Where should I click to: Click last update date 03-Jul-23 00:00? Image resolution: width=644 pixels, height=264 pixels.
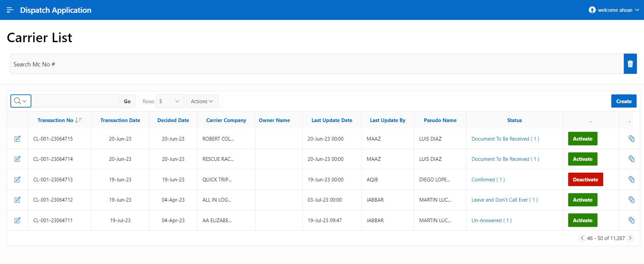click(325, 200)
